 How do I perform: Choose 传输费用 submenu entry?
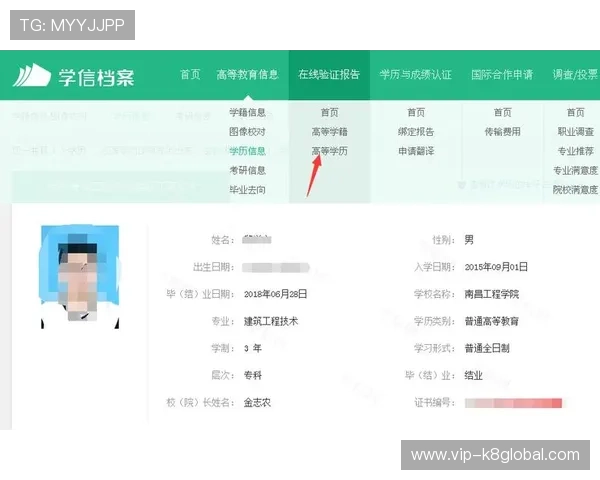pos(502,132)
